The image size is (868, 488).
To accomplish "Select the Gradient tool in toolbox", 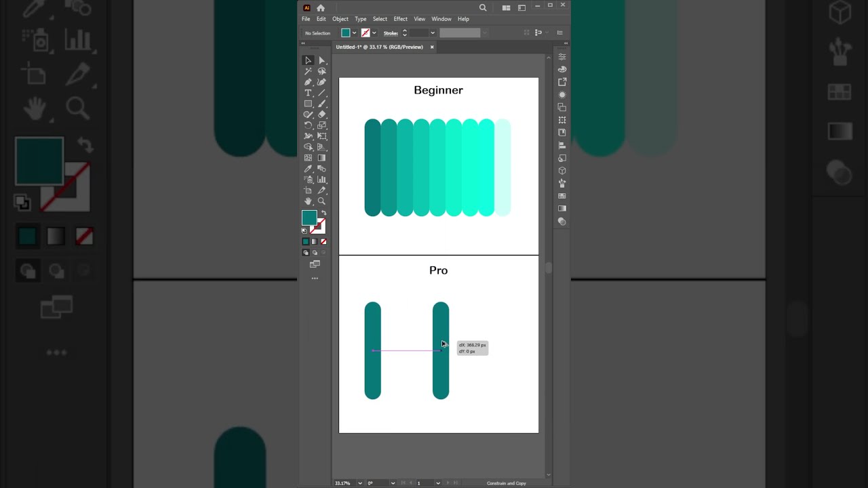I will pyautogui.click(x=321, y=158).
